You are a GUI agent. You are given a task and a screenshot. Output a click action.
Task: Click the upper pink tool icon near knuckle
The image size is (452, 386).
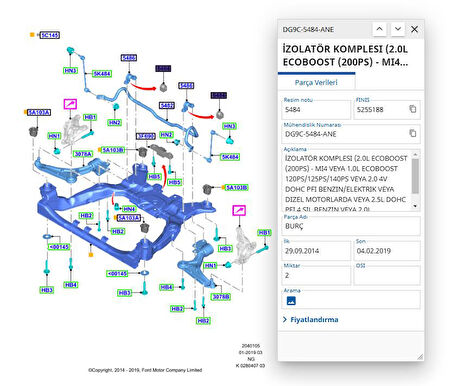(70, 104)
